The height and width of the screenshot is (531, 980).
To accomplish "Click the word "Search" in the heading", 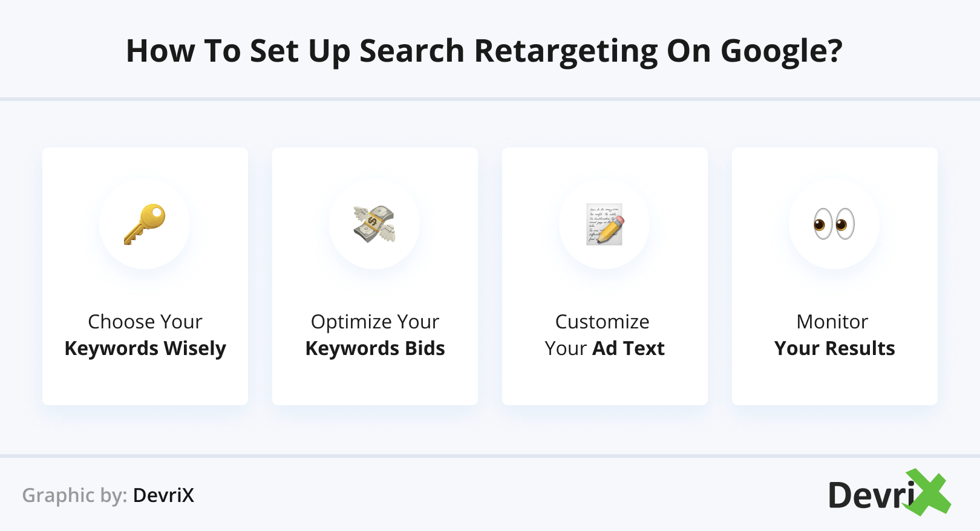I will tap(412, 51).
